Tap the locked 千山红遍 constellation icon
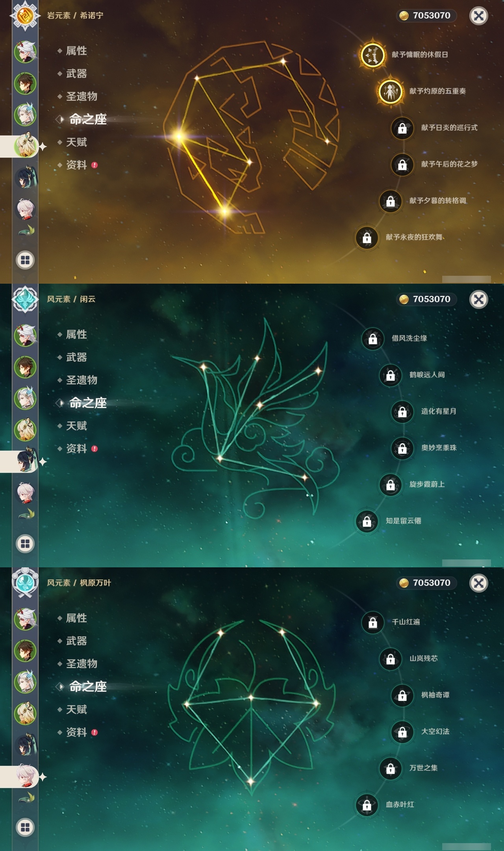Viewport: 504px width, 851px height. tap(372, 622)
